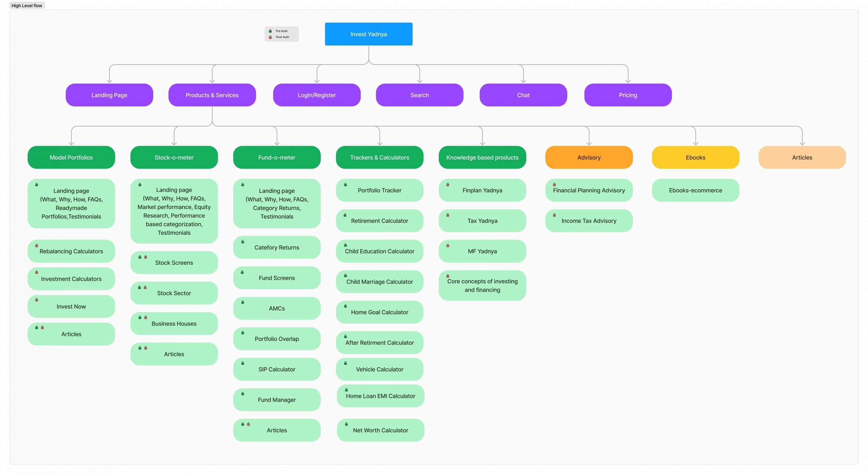Click the Home Loan EMI Calculator node
The image size is (868, 474).
(x=380, y=396)
